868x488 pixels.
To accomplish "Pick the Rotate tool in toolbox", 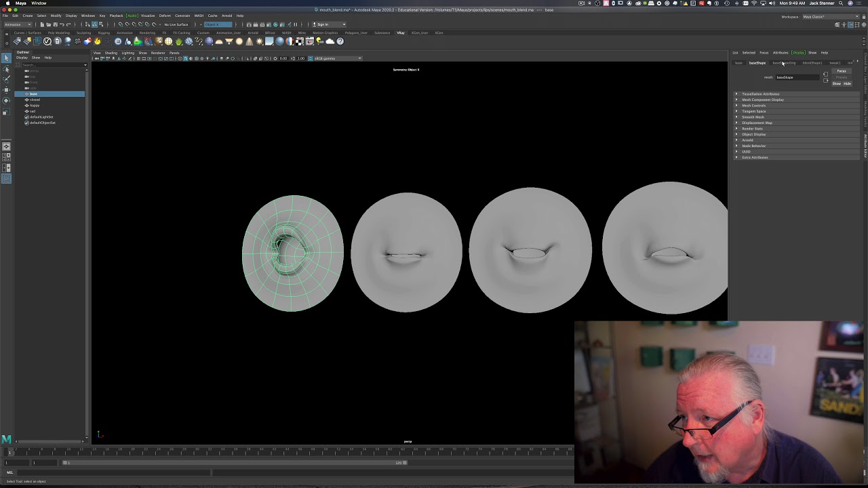I will coord(6,101).
